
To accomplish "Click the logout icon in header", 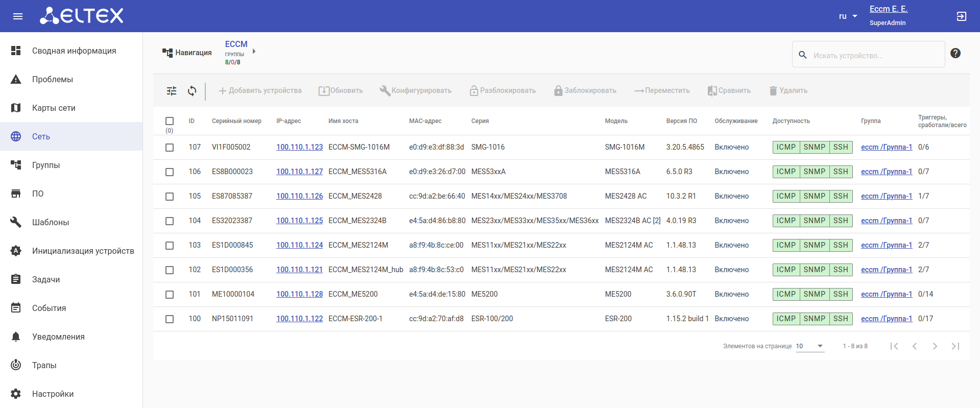I will tap(961, 16).
